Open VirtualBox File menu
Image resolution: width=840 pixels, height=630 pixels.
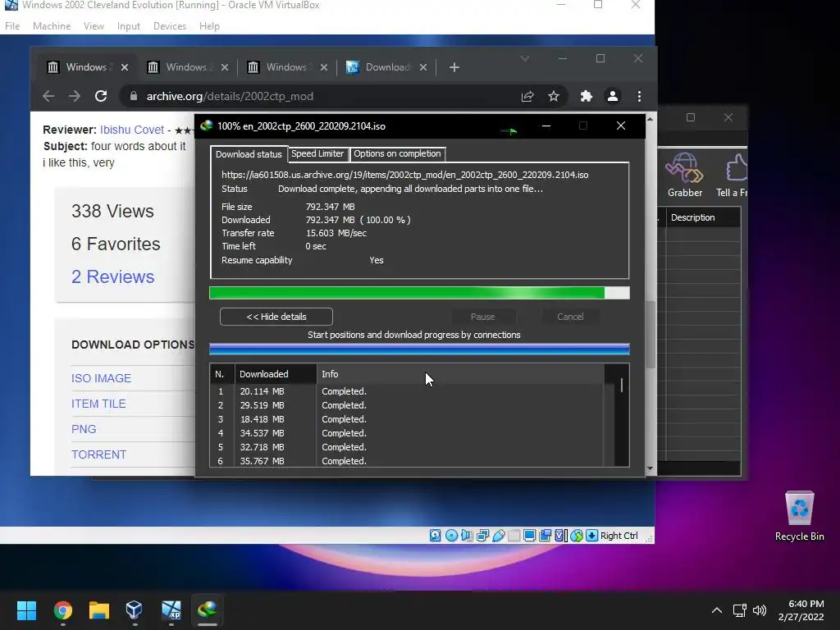[x=12, y=25]
